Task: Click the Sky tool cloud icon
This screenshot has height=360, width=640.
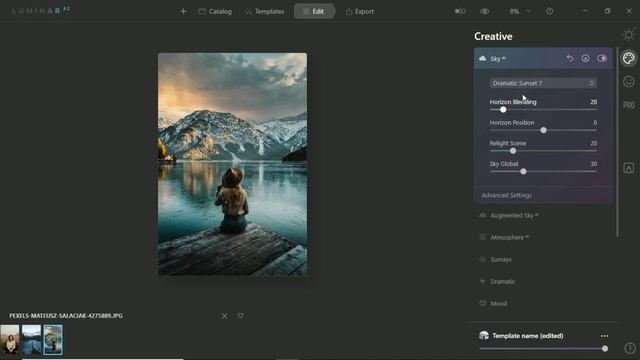Action: (482, 58)
